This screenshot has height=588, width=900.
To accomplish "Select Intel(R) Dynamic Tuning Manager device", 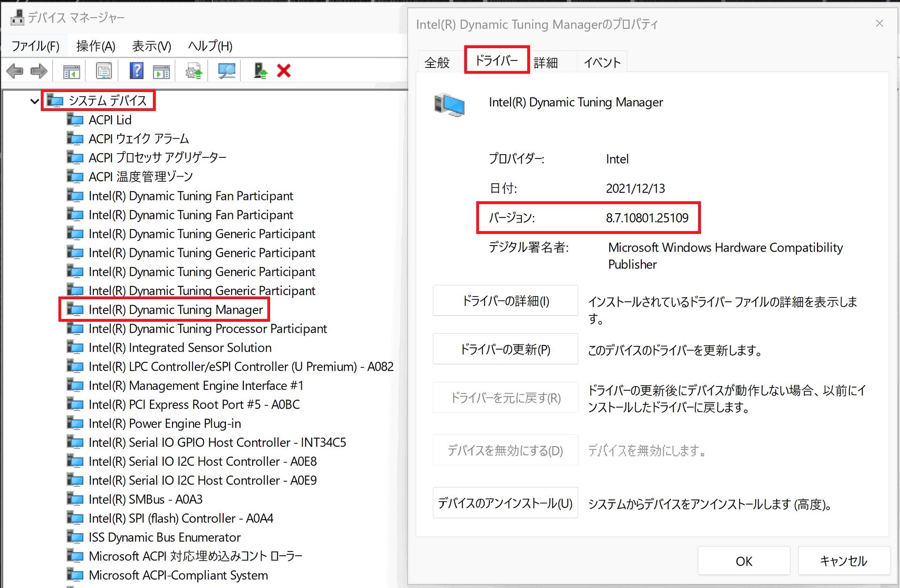I will 176,310.
